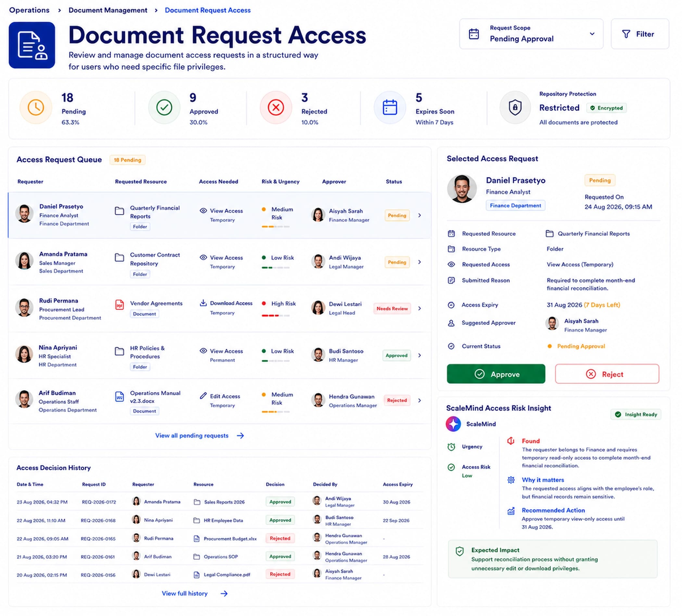
Task: Click request ID REQ-2026-0172
Action: pos(99,502)
